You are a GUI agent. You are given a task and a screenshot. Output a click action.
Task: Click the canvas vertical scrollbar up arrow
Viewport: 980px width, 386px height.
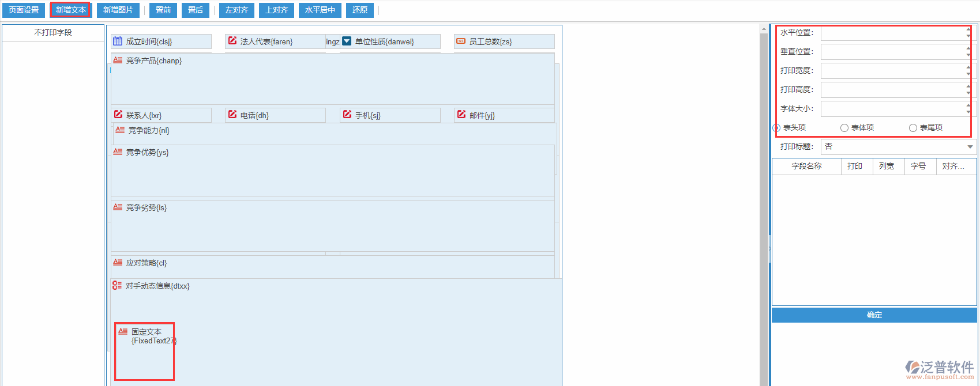(x=764, y=29)
